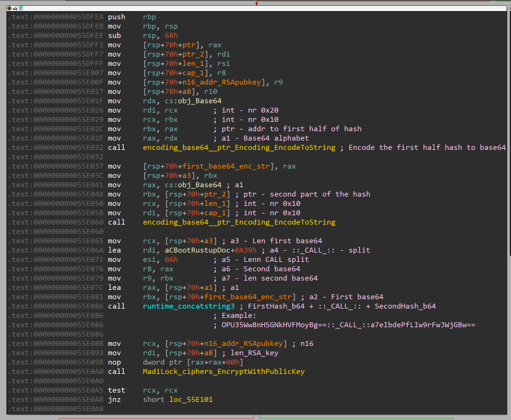Image resolution: width=511 pixels, height=420 pixels.
Task: Click the 'a7 - len second base64' comment
Action: point(269,278)
